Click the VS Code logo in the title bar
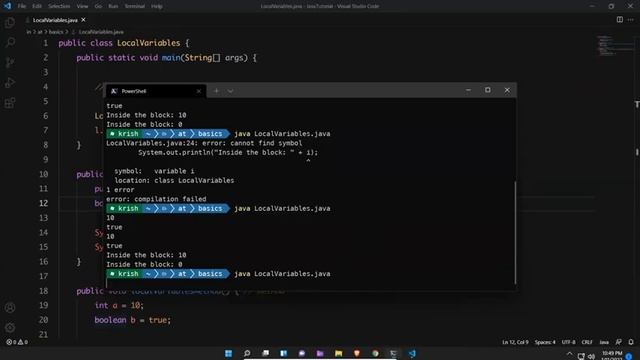 pyautogui.click(x=7, y=6)
